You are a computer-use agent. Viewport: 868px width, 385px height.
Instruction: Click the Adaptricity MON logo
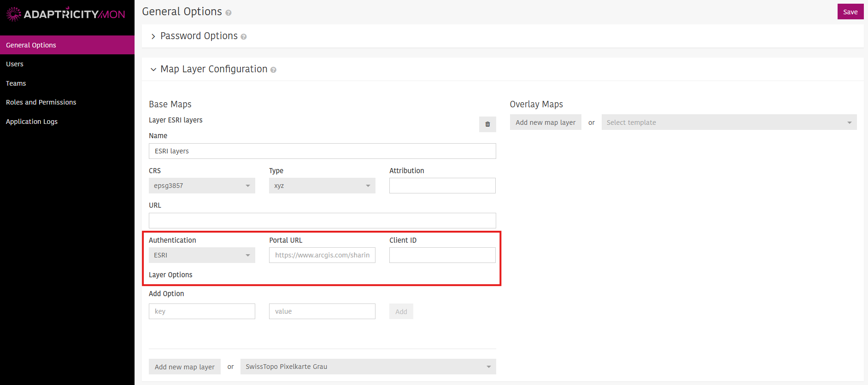pos(66,14)
